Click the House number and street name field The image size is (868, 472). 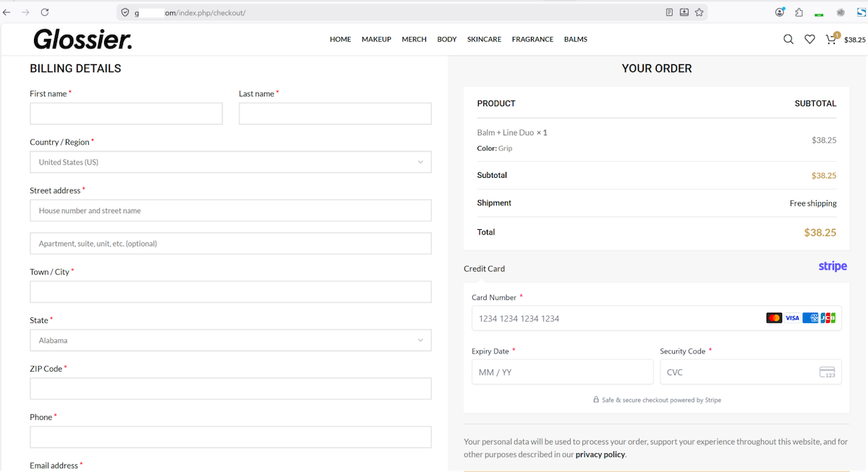pyautogui.click(x=231, y=210)
